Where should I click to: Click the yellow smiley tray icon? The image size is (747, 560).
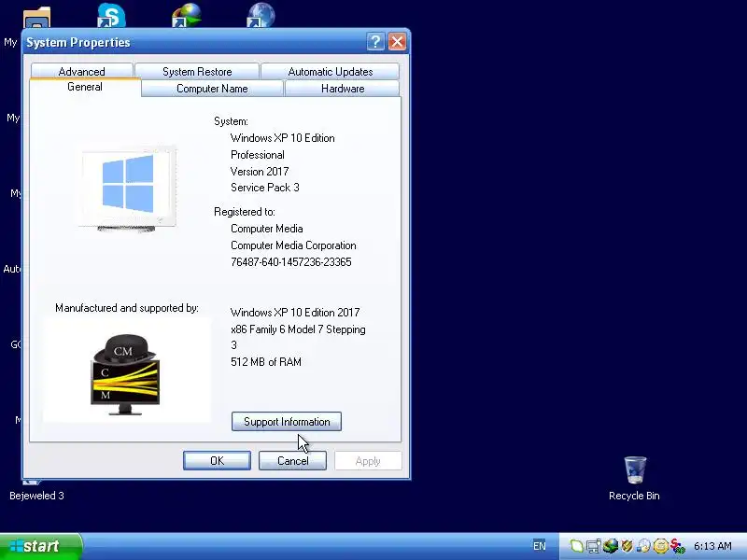pos(660,546)
